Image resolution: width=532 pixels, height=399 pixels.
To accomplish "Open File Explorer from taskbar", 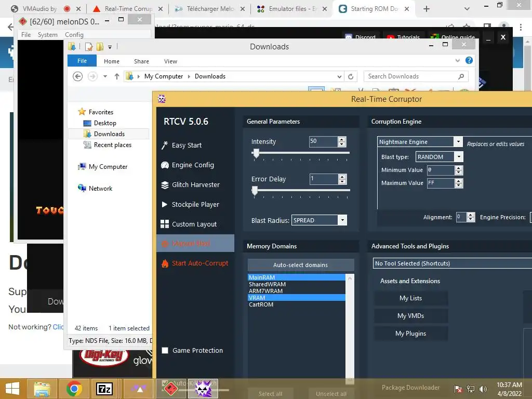I will pos(42,389).
